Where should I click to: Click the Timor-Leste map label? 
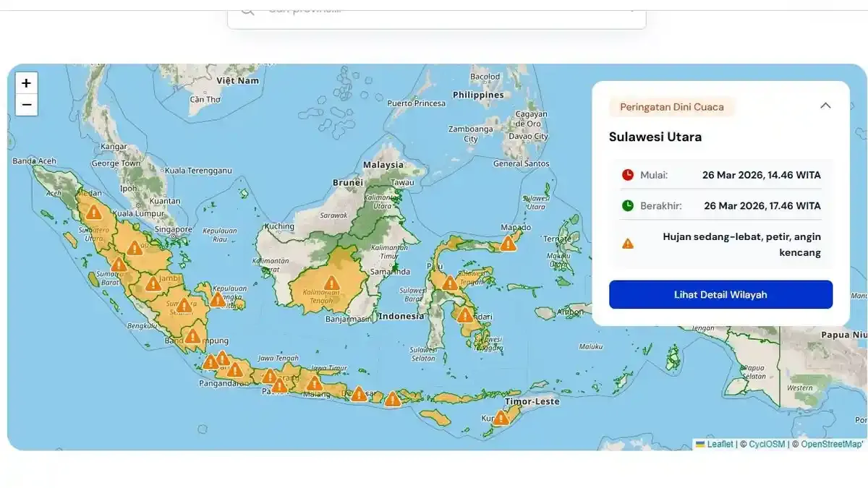coord(532,401)
